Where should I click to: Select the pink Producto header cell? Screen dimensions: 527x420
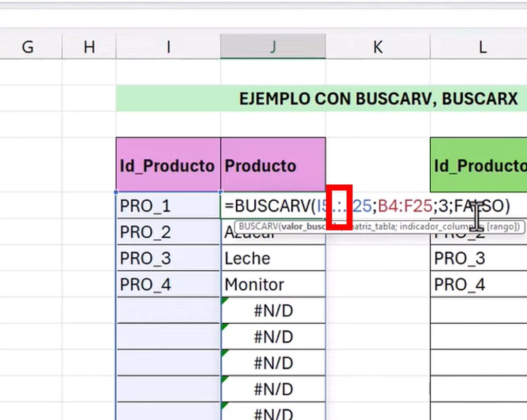pyautogui.click(x=273, y=165)
